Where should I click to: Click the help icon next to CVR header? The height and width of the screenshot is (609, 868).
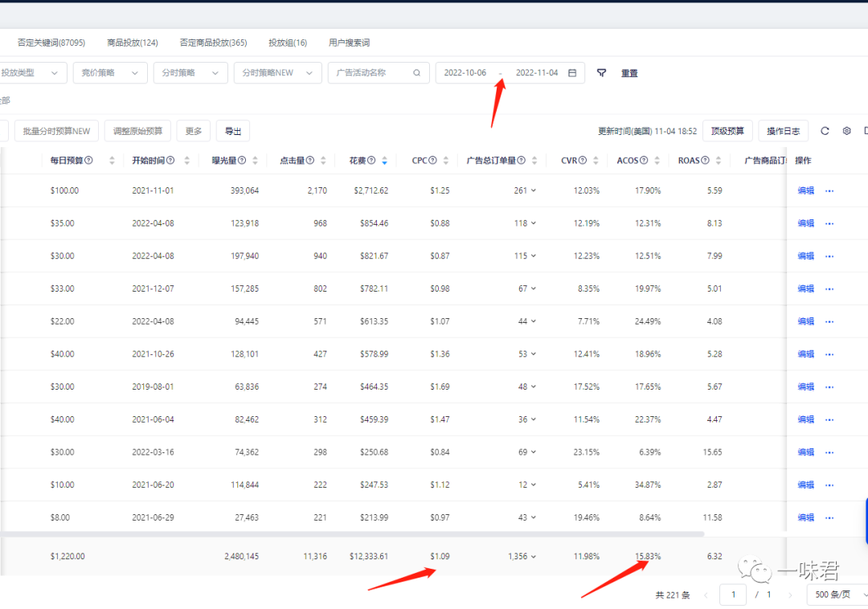coord(583,161)
